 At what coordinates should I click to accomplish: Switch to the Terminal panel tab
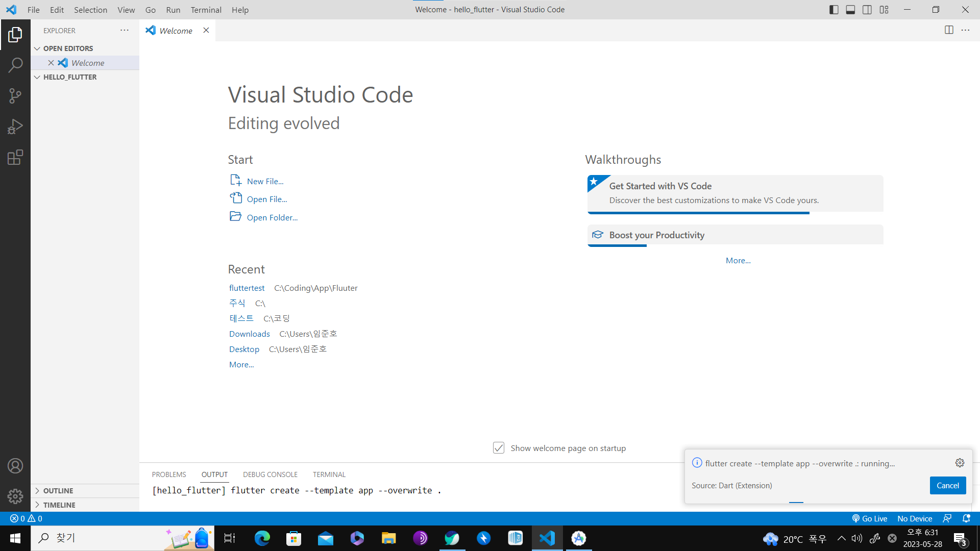pyautogui.click(x=329, y=474)
